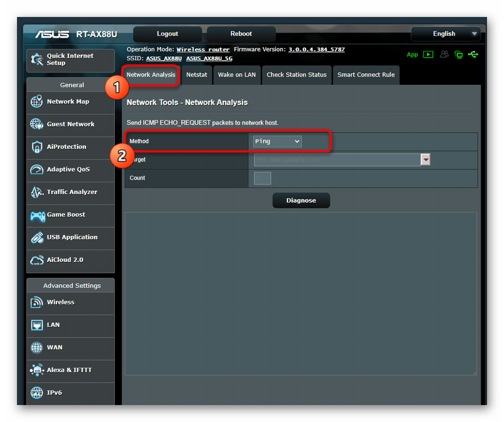Open Game Boost menu label
Image resolution: width=504 pixels, height=422 pixels.
tap(66, 215)
